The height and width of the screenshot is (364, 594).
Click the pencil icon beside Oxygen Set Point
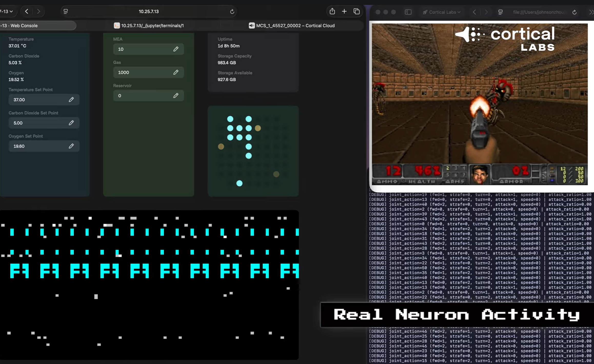pyautogui.click(x=71, y=146)
